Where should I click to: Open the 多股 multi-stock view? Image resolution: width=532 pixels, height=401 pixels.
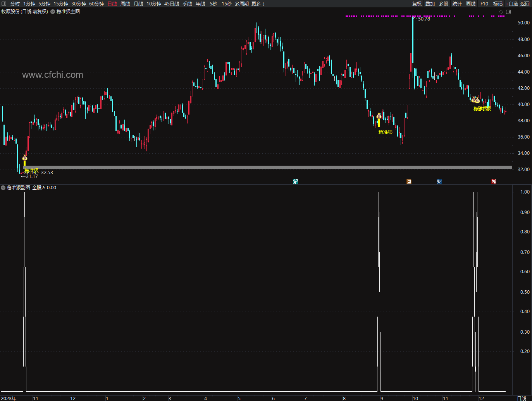[x=444, y=3]
